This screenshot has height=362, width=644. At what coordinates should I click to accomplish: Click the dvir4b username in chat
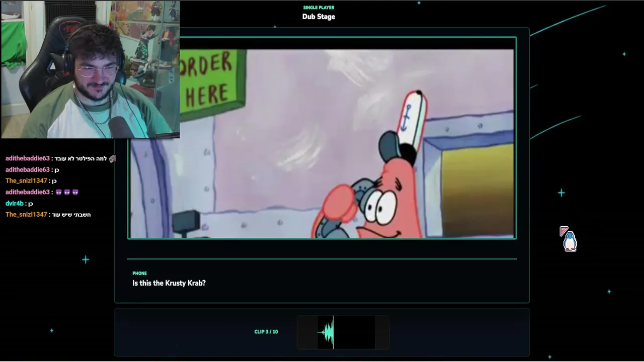tap(15, 204)
